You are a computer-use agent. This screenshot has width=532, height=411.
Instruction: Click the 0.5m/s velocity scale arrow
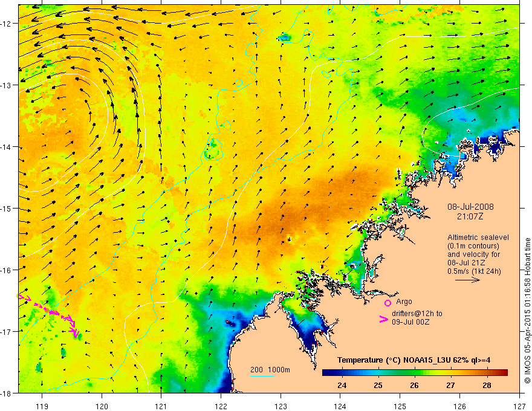point(467,280)
